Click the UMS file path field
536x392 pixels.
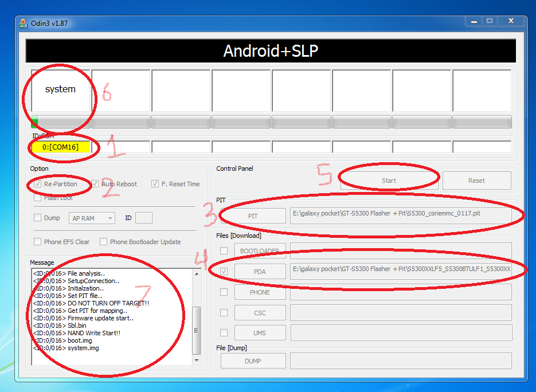coord(401,333)
